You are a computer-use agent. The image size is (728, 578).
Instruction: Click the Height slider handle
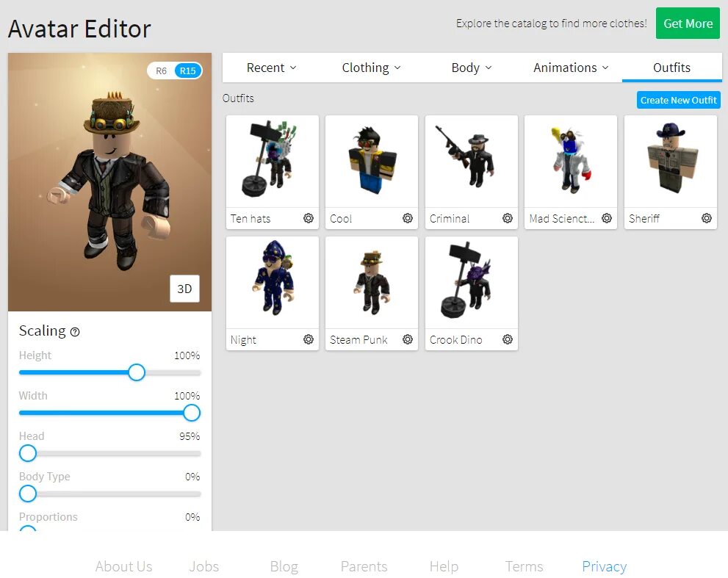(x=137, y=372)
